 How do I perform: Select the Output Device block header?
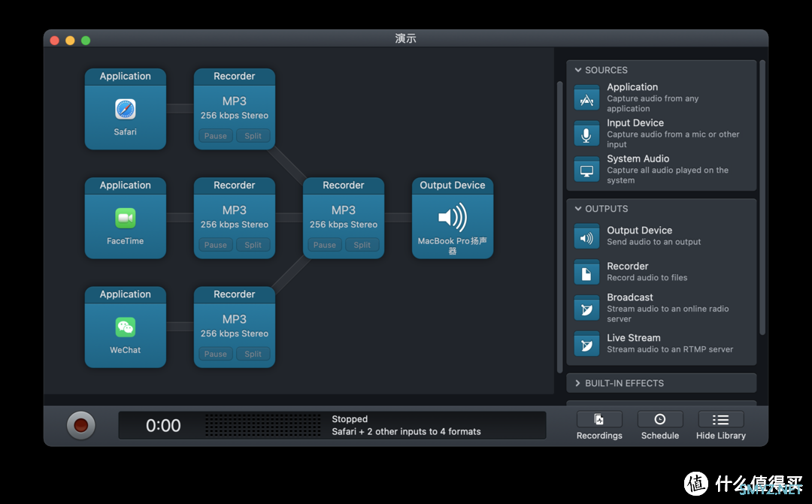point(453,186)
